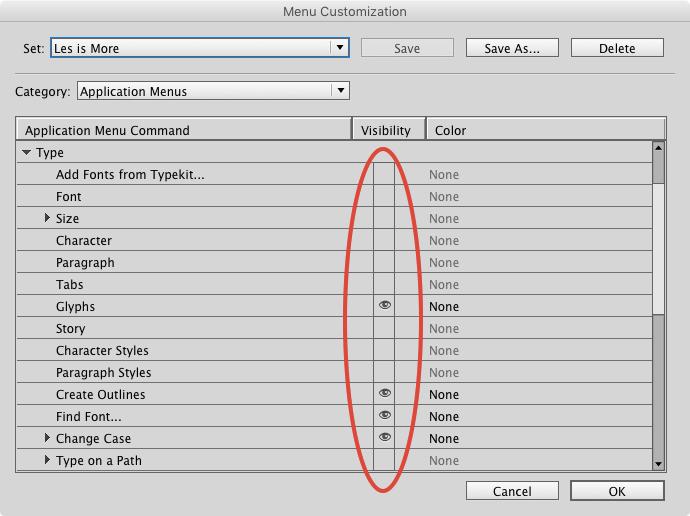Enable visibility for the Tabs command
690x516 pixels.
pos(384,284)
